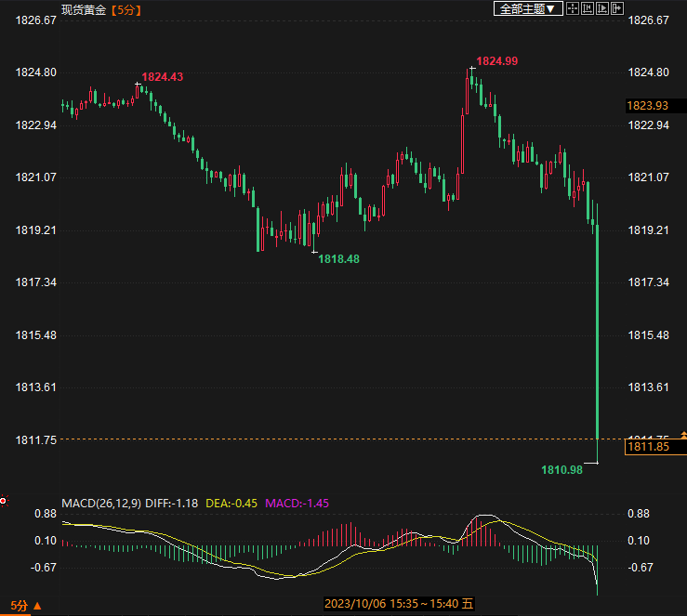Open the 全部主题 dropdown
The height and width of the screenshot is (616, 687).
point(527,8)
